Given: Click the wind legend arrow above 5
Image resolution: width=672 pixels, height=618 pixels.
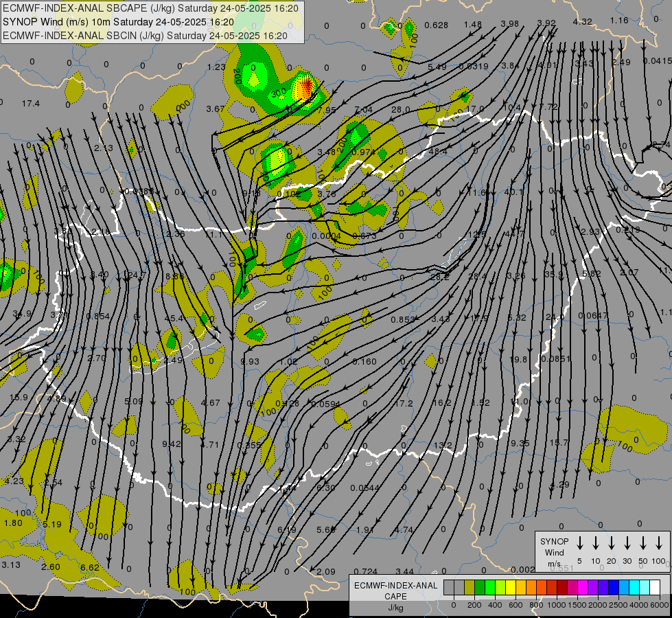Looking at the screenshot, I should tap(580, 543).
